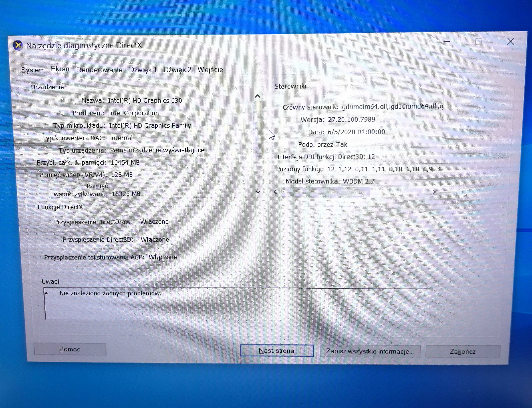Minimize the DirectX diagnostic window
532x408 pixels.
click(447, 42)
